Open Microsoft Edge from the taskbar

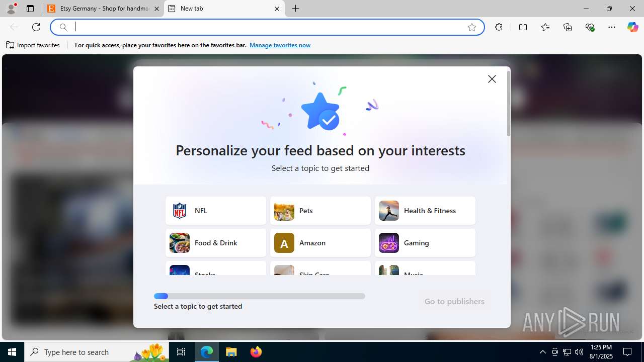pos(207,352)
